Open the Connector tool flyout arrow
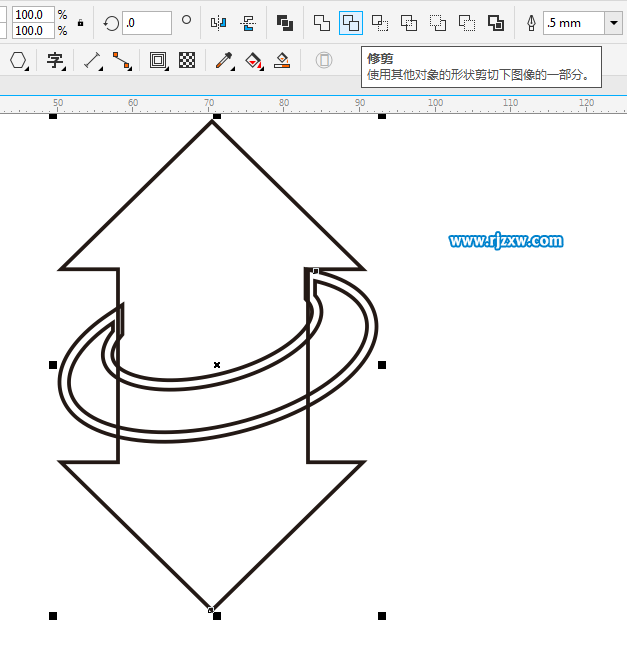Viewport: 627px width, 663px height. tap(130, 68)
